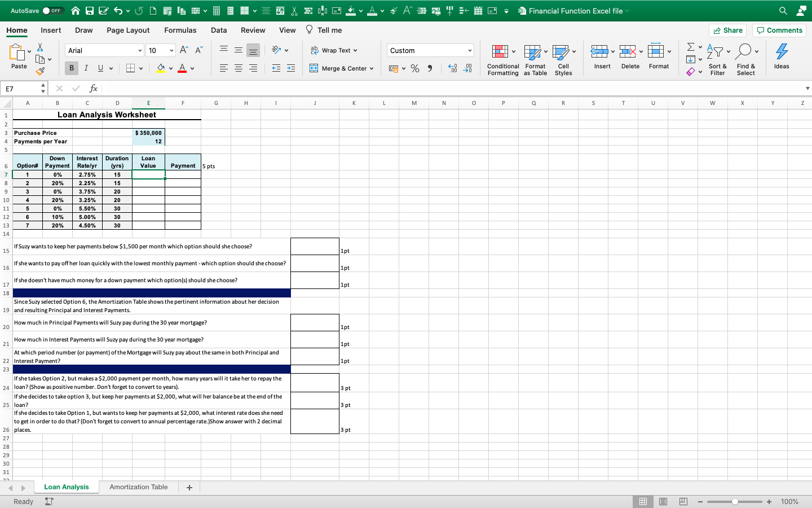Click the Wrap Text toggle

[x=334, y=50]
